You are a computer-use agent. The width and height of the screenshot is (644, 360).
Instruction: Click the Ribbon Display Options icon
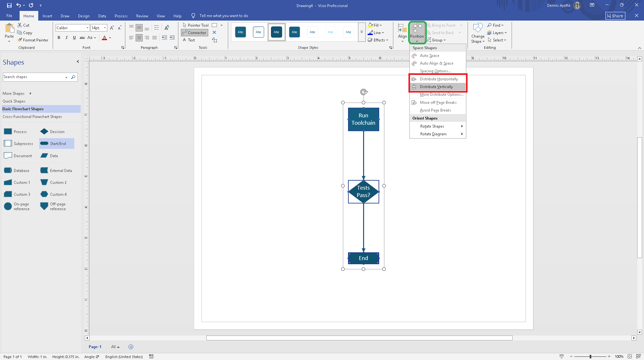[x=592, y=5]
